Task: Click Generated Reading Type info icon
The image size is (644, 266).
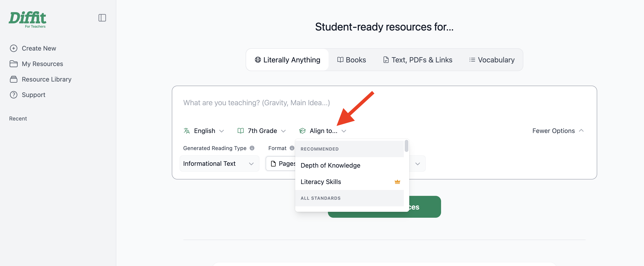Action: pos(252,148)
